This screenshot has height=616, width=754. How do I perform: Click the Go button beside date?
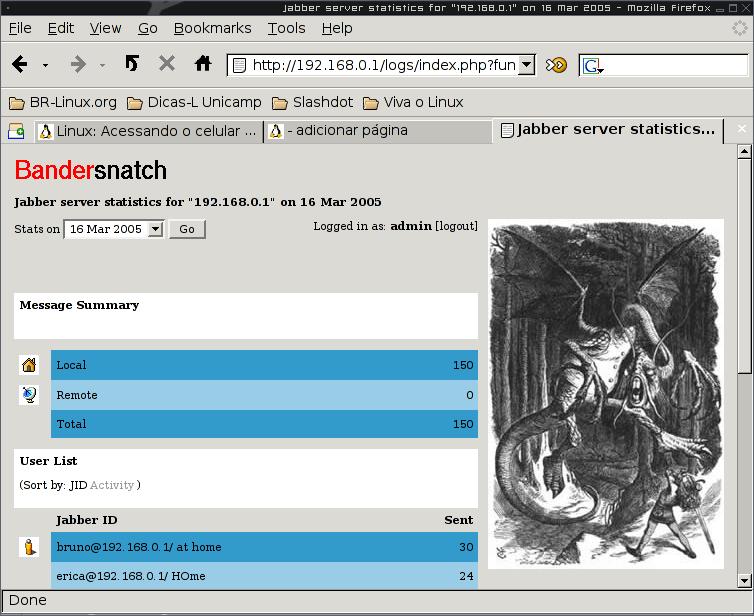point(187,229)
